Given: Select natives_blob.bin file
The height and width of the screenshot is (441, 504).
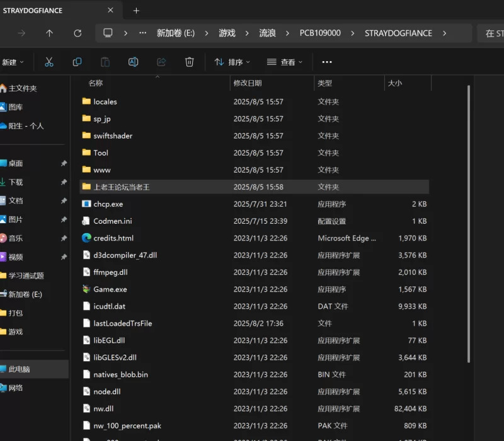Looking at the screenshot, I should click(x=254, y=374).
